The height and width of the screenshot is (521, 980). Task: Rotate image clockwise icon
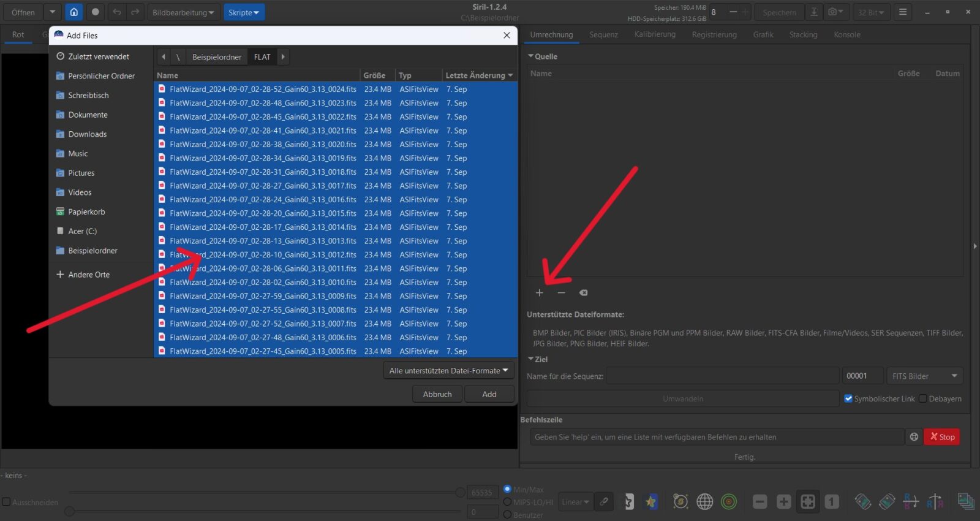pyautogui.click(x=887, y=502)
